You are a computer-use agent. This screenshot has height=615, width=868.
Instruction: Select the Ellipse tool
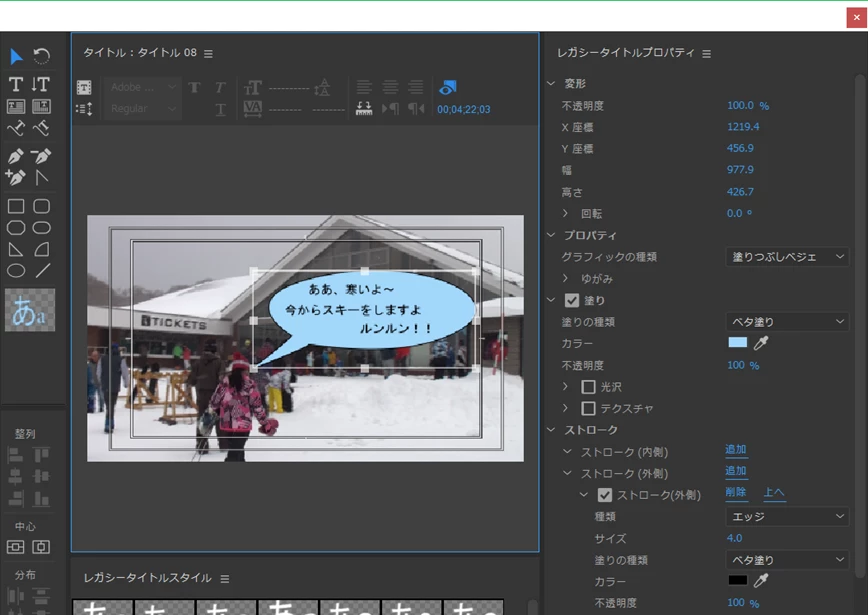[x=16, y=271]
